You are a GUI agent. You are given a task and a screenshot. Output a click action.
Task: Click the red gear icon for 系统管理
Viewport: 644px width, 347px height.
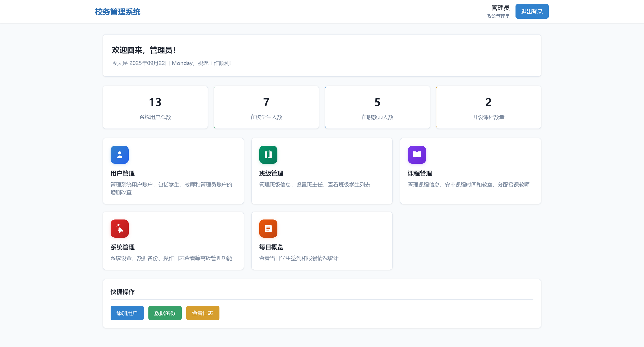pyautogui.click(x=119, y=228)
